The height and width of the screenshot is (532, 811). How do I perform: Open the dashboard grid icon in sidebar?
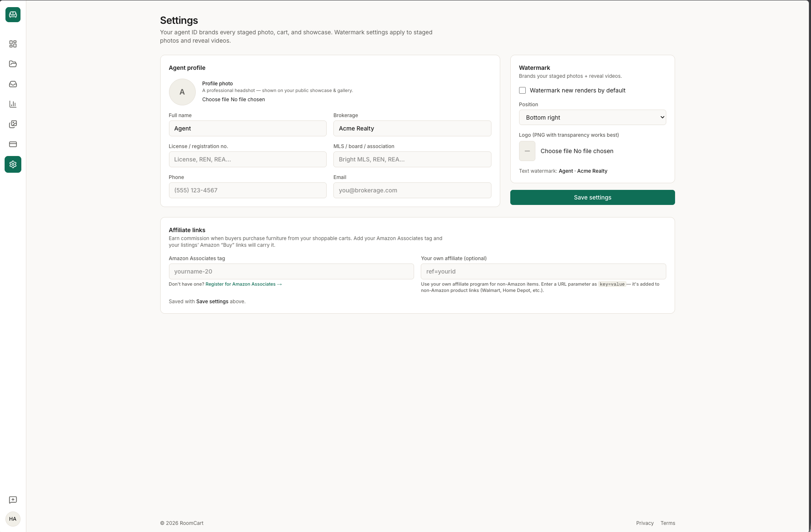pyautogui.click(x=13, y=44)
